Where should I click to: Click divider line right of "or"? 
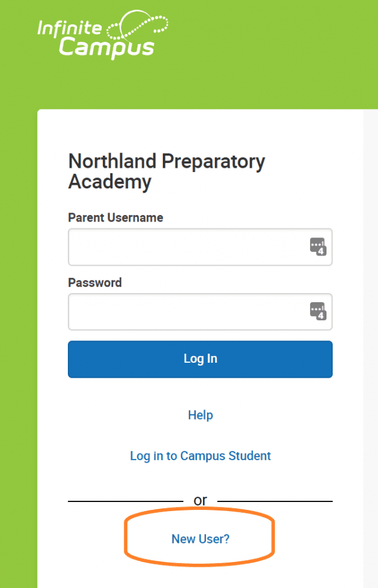(275, 501)
